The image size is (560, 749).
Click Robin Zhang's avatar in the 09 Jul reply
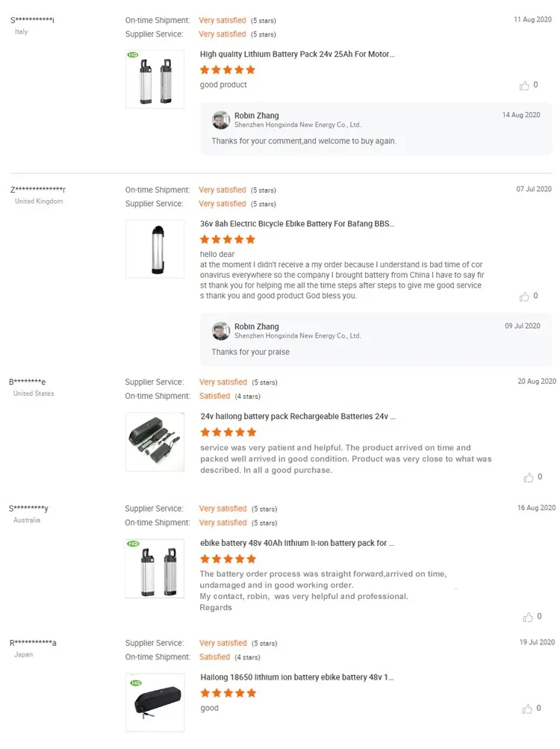[220, 331]
